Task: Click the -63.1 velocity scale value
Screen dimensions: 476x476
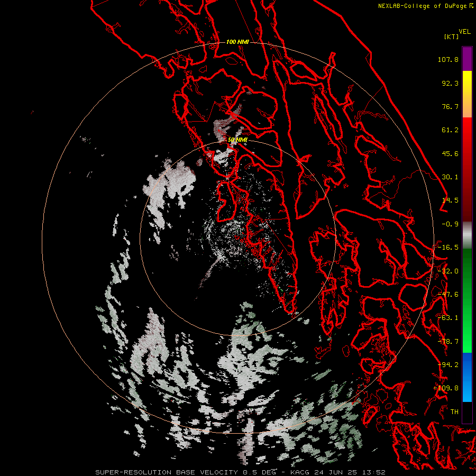Action: [x=448, y=318]
